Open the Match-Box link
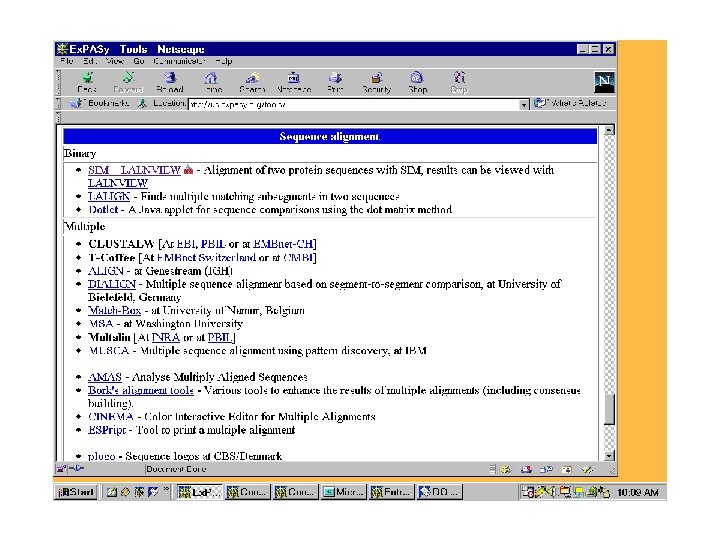This screenshot has width=720, height=540. pyautogui.click(x=114, y=311)
